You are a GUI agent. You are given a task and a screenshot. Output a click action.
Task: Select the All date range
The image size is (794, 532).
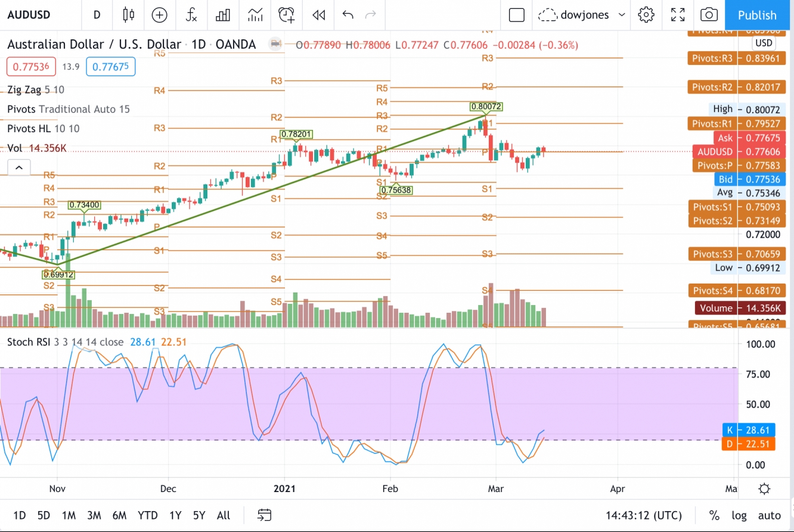click(x=224, y=515)
